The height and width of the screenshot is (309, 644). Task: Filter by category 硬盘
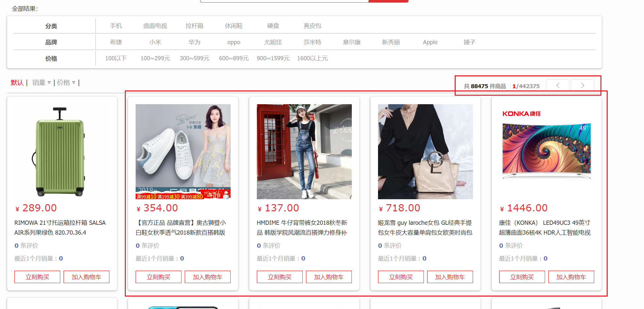coord(273,26)
